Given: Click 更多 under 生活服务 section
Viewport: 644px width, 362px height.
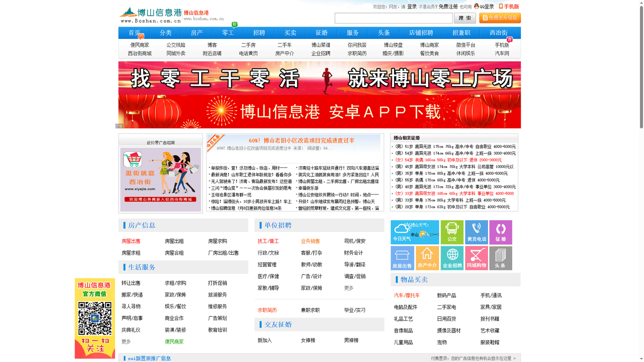Looking at the screenshot, I should click(x=126, y=341).
